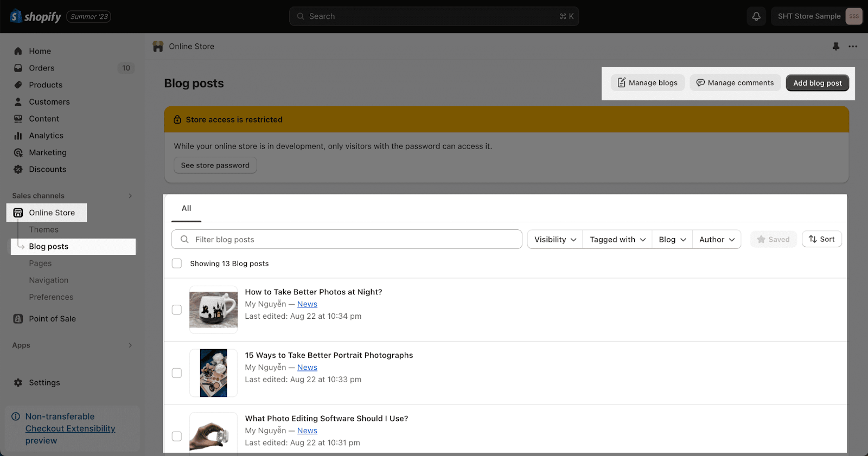Click the See store password button
Viewport: 868px width, 456px height.
coord(215,165)
